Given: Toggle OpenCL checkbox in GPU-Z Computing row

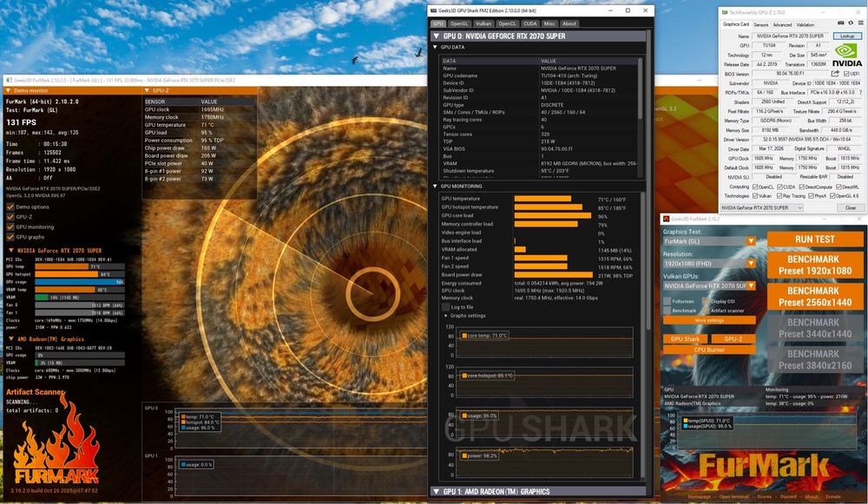Looking at the screenshot, I should 755,187.
